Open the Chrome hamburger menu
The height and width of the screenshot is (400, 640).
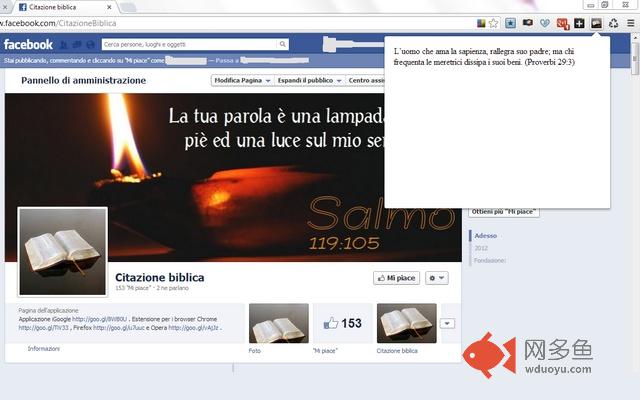click(x=630, y=23)
